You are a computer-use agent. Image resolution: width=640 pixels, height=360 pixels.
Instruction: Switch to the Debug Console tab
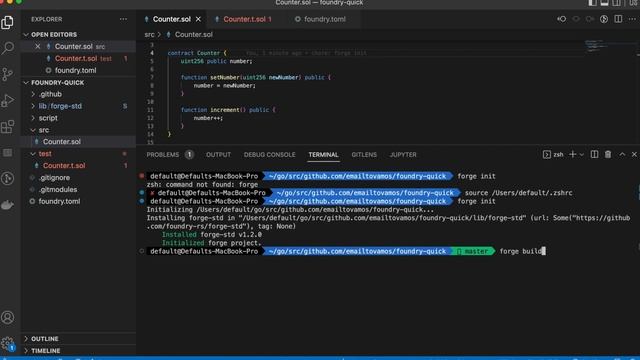click(269, 155)
